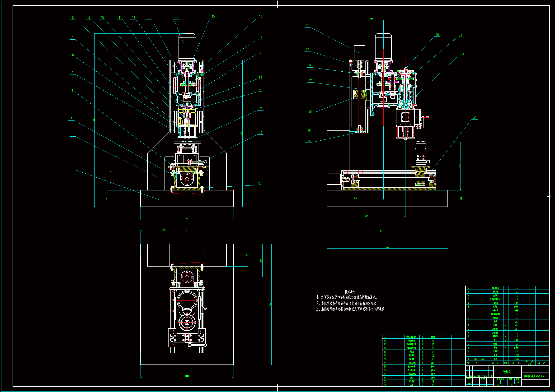The width and height of the screenshot is (555, 392).
Task: Click callout number 16 in the front view
Action: pyautogui.click(x=260, y=17)
